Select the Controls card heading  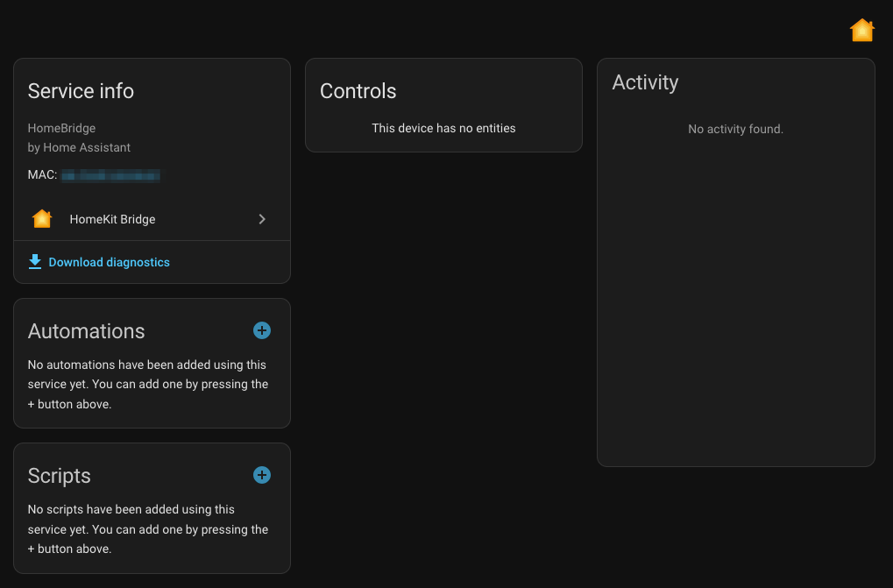(x=358, y=91)
